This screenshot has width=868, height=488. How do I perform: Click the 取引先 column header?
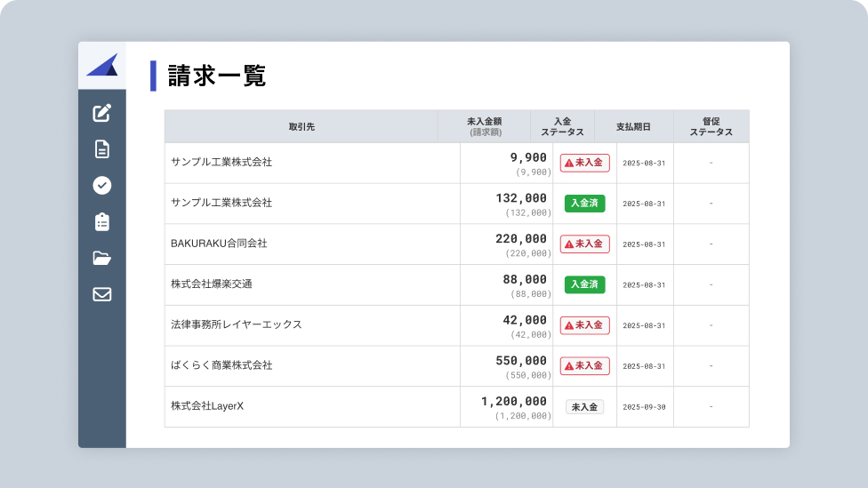(301, 127)
